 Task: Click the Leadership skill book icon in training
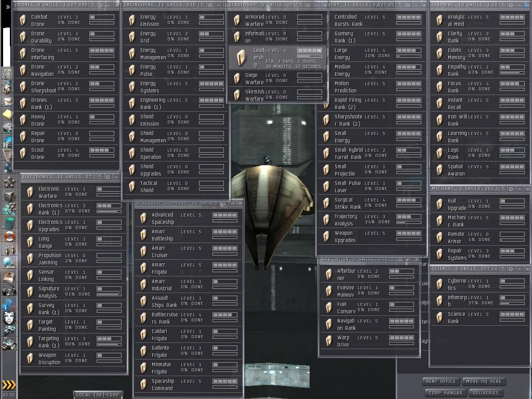(241, 57)
